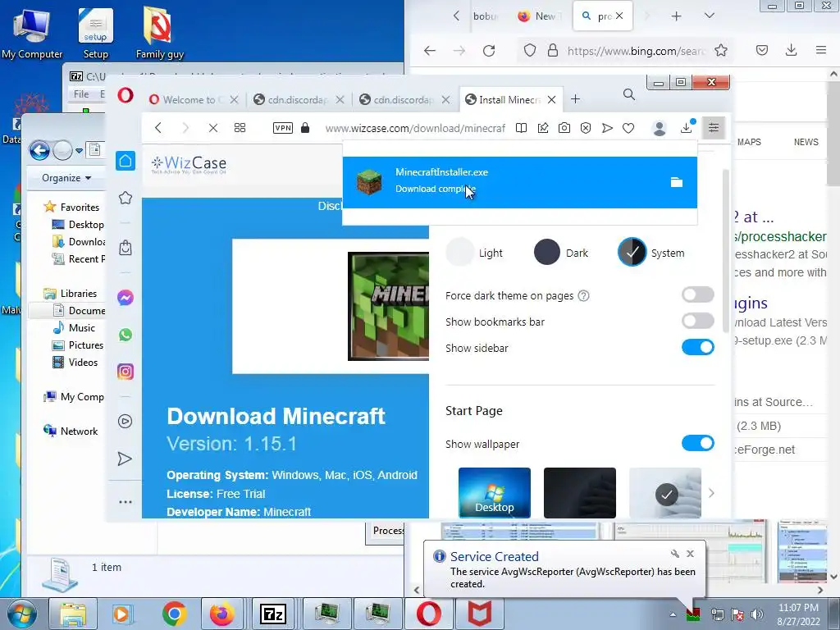The width and height of the screenshot is (840, 630).
Task: Enable Force dark theme on pages
Action: [x=697, y=294]
